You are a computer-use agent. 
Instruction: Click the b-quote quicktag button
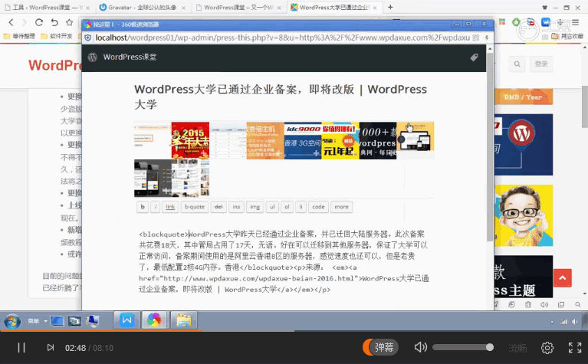pos(195,207)
